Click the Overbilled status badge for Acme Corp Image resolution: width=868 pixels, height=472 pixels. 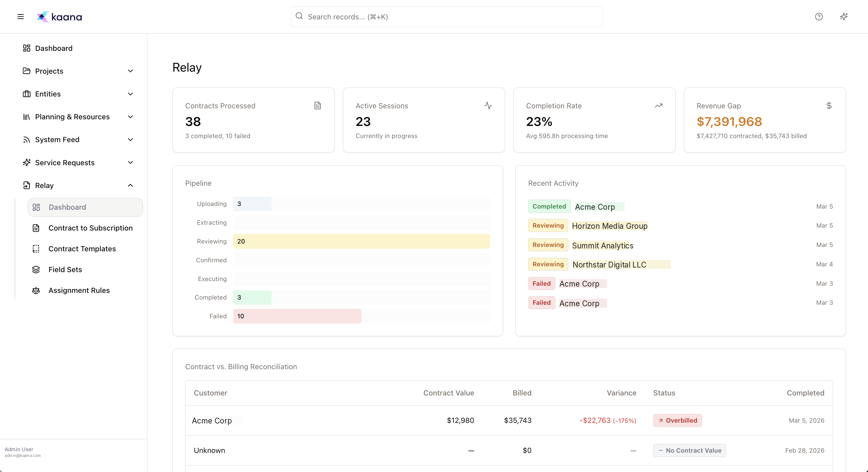coord(677,420)
